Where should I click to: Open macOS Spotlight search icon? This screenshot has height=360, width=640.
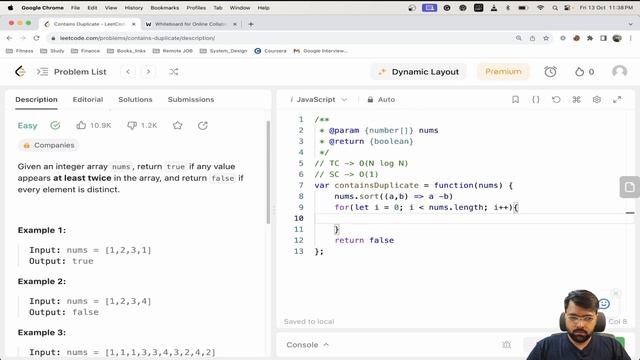[555, 8]
